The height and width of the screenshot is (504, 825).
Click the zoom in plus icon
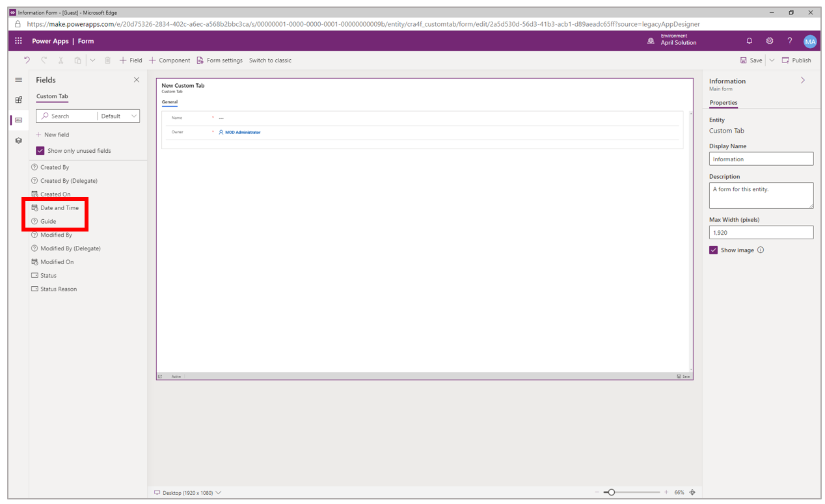(666, 492)
